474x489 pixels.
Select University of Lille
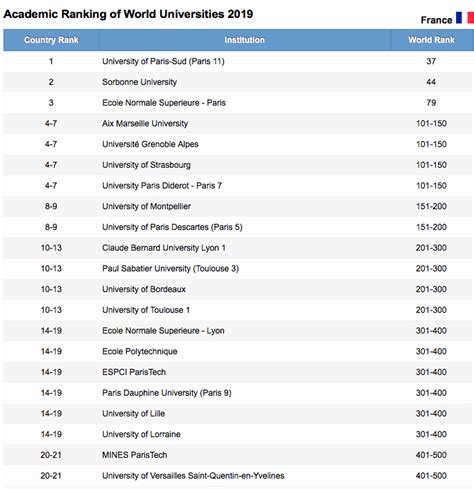pyautogui.click(x=134, y=413)
